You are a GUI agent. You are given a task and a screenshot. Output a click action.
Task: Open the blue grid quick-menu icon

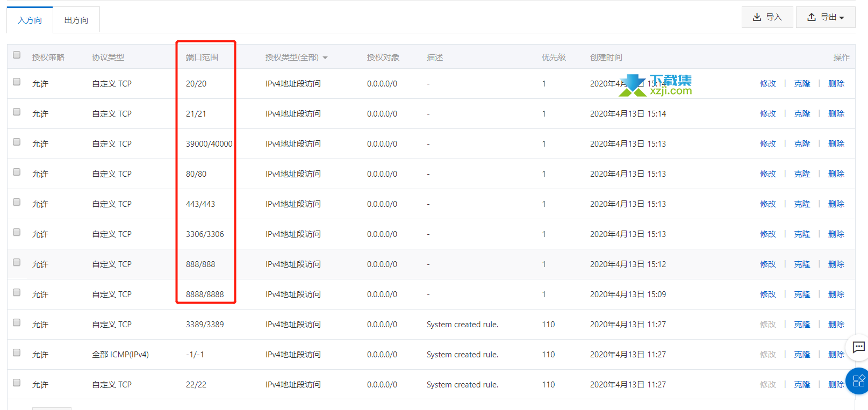click(x=858, y=381)
